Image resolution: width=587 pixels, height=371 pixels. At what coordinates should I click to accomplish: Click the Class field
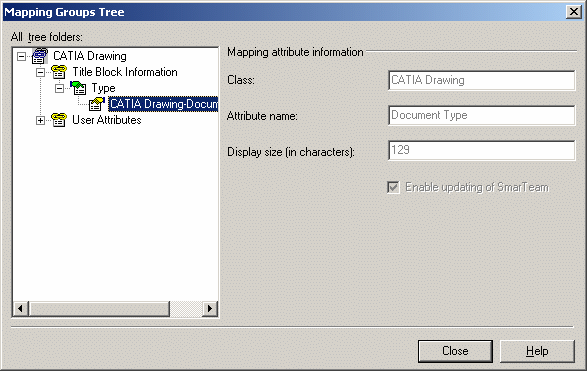481,80
